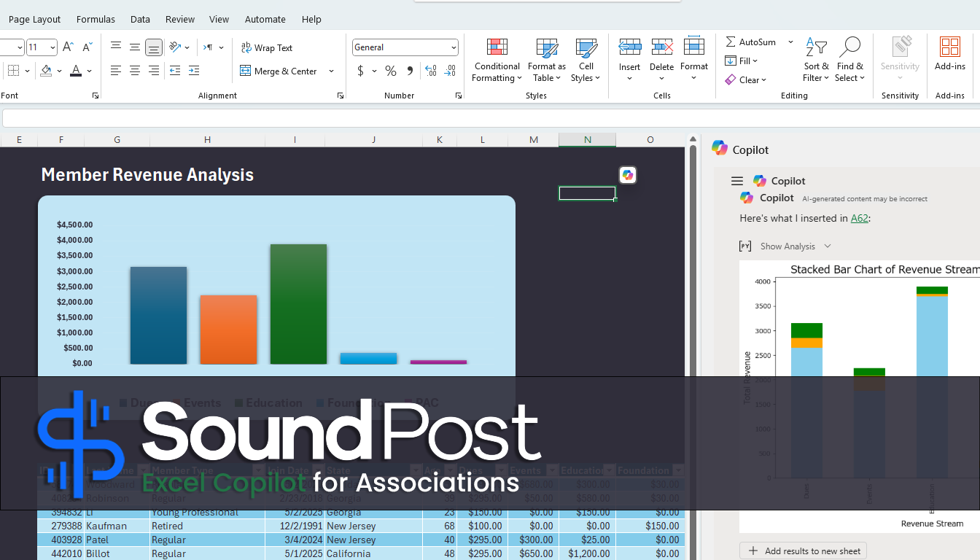Click AutoSum sigma button
This screenshot has width=980, height=560.
(x=750, y=42)
